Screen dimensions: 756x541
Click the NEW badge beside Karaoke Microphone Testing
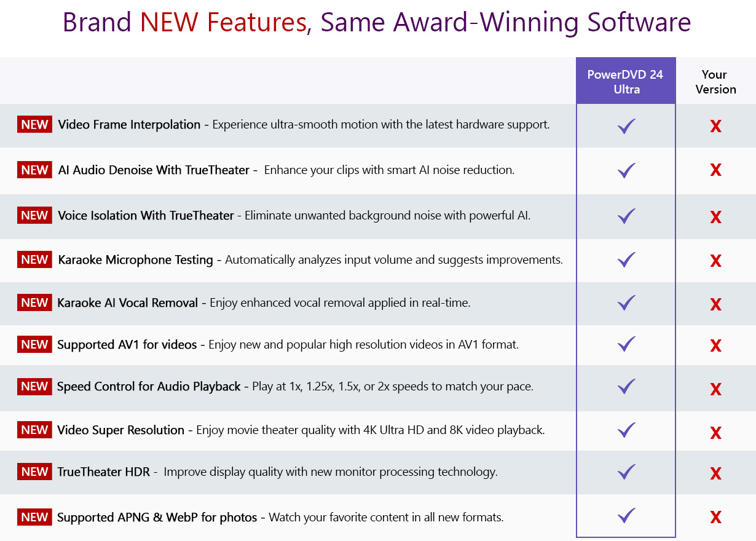[34, 260]
